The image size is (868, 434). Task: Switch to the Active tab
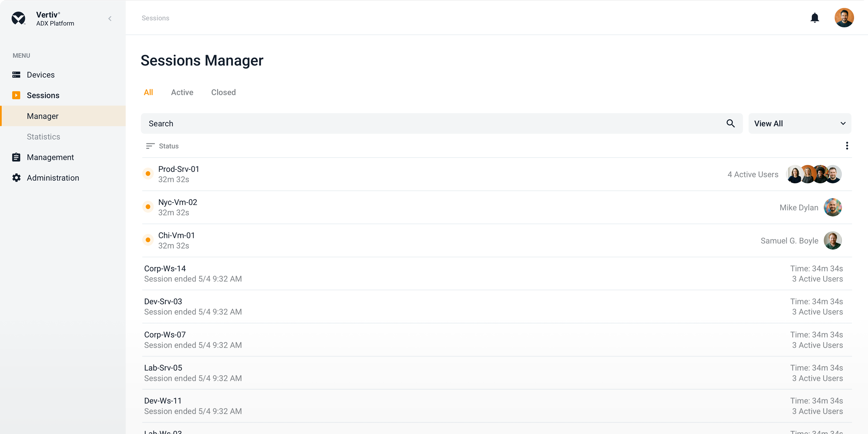click(x=182, y=92)
